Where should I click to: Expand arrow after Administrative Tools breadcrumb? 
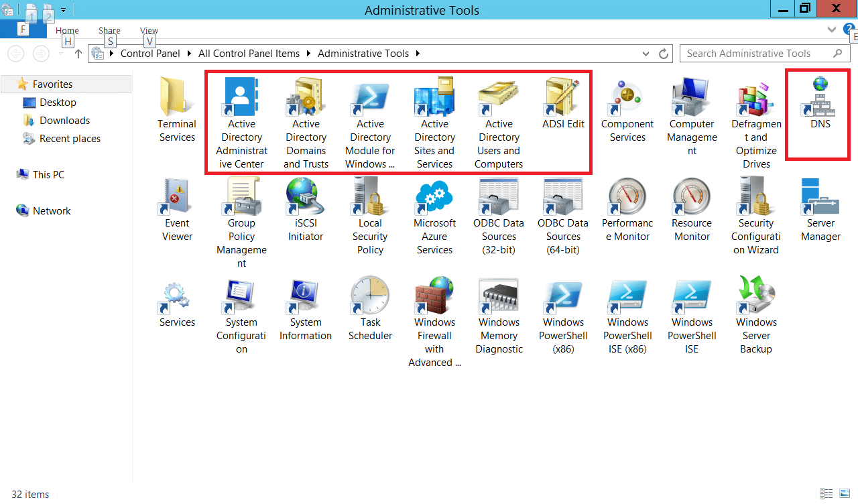[418, 54]
